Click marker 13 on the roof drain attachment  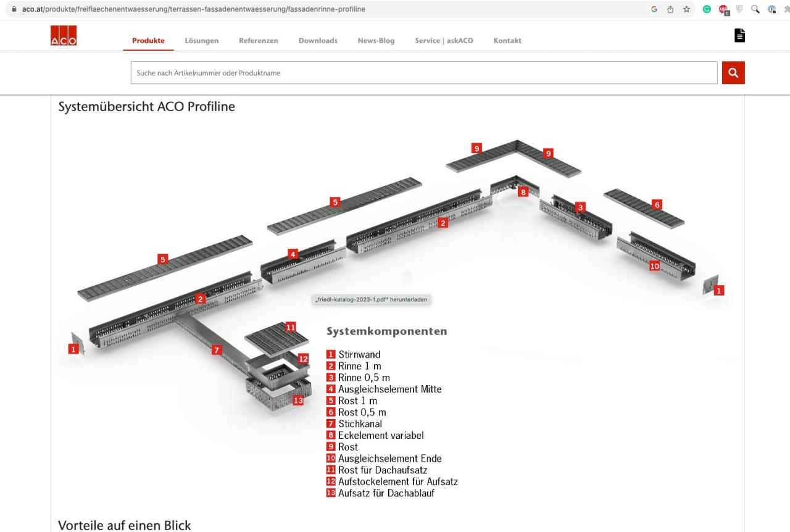[299, 400]
